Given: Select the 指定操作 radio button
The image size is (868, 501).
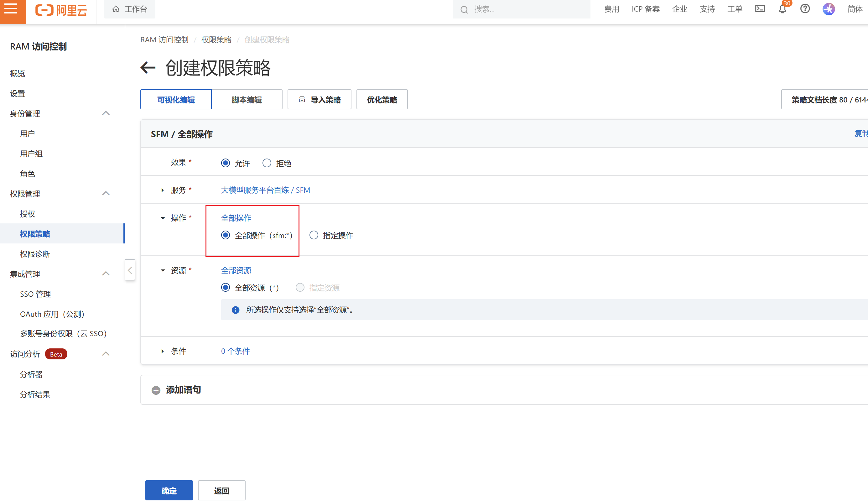Looking at the screenshot, I should [x=314, y=235].
